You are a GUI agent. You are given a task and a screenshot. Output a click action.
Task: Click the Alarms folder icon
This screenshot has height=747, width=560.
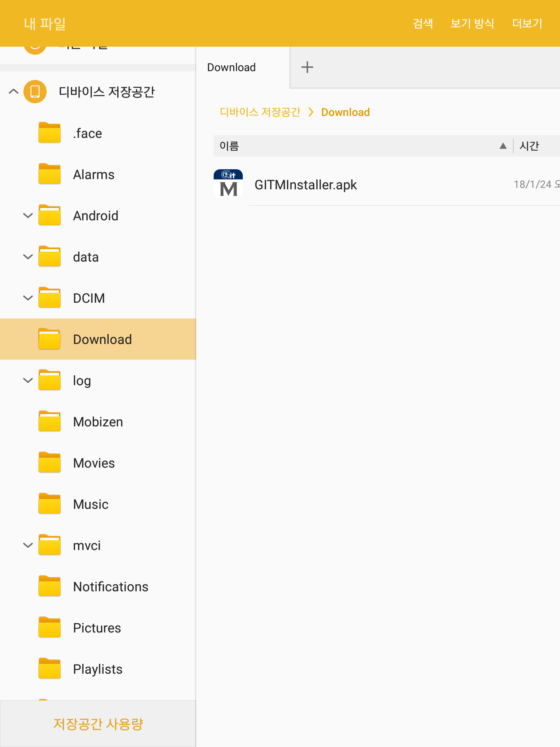50,174
